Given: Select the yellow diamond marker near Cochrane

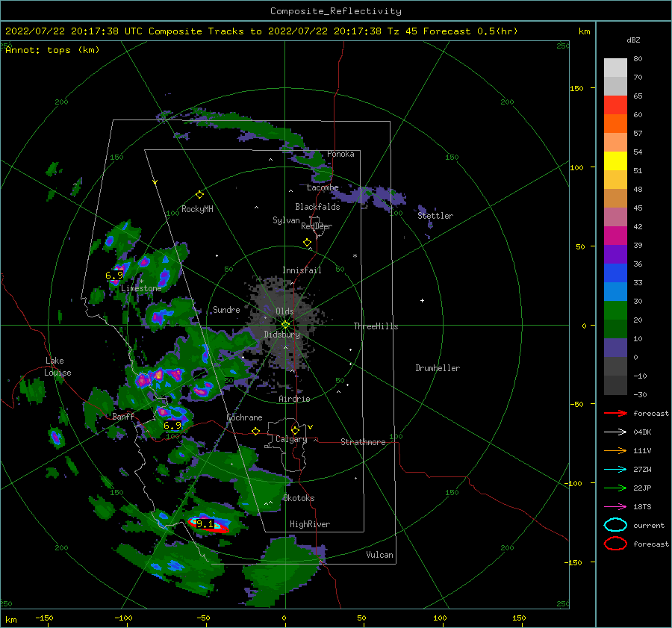Looking at the screenshot, I should pos(255,431).
